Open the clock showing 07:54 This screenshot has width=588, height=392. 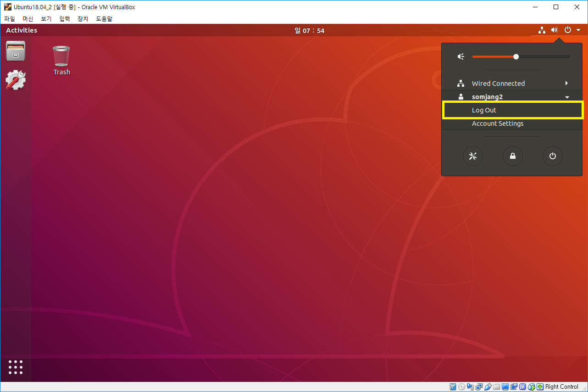coord(310,31)
